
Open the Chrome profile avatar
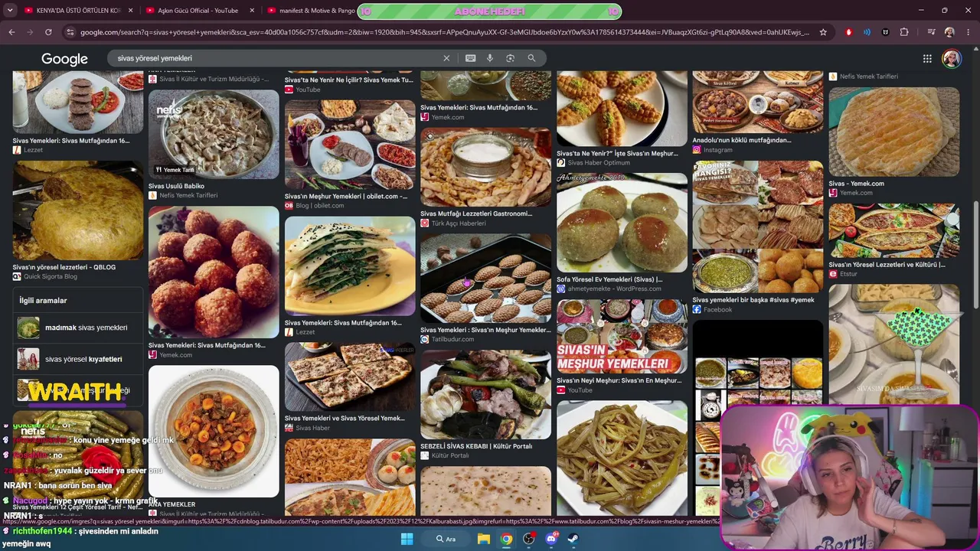pyautogui.click(x=949, y=32)
